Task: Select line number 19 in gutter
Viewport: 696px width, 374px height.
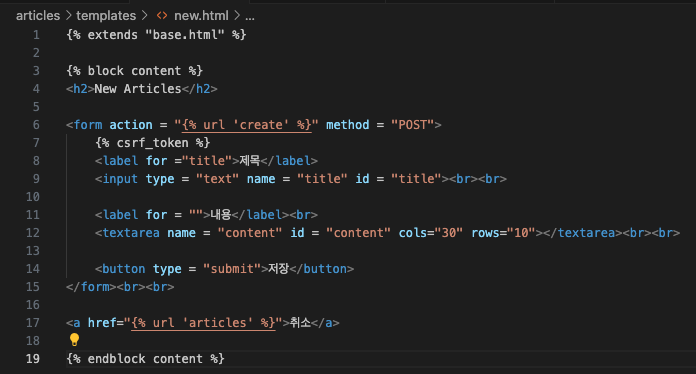Action: 32,358
